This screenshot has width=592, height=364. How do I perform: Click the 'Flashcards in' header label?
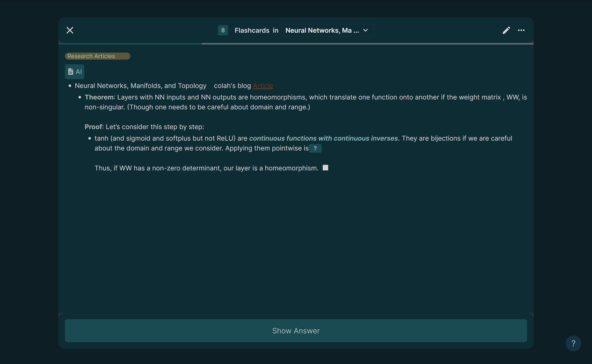(x=256, y=30)
